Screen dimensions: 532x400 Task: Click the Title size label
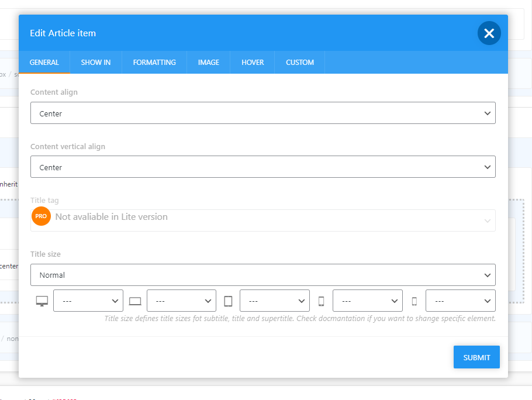46,254
